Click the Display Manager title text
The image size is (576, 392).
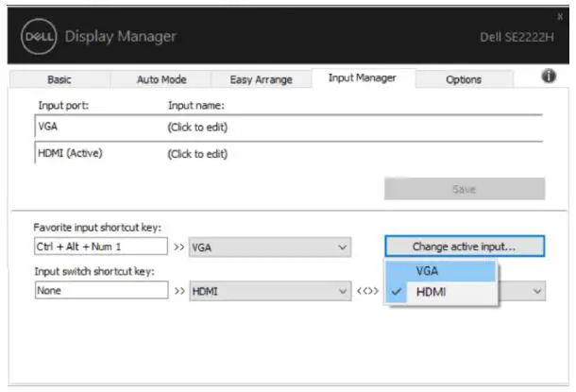(x=121, y=37)
